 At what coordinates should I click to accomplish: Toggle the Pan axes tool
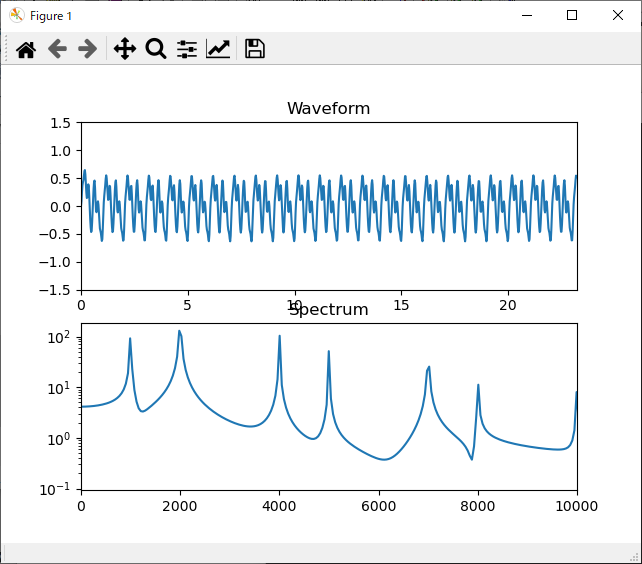point(125,49)
